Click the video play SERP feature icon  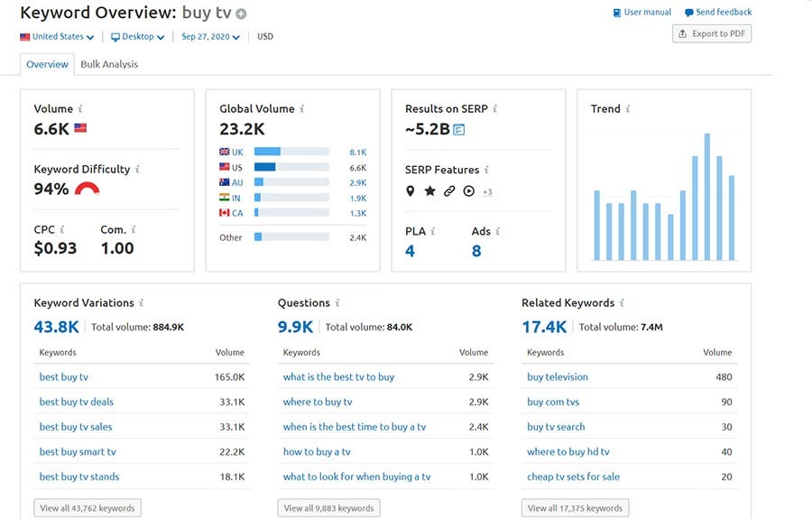pyautogui.click(x=468, y=191)
